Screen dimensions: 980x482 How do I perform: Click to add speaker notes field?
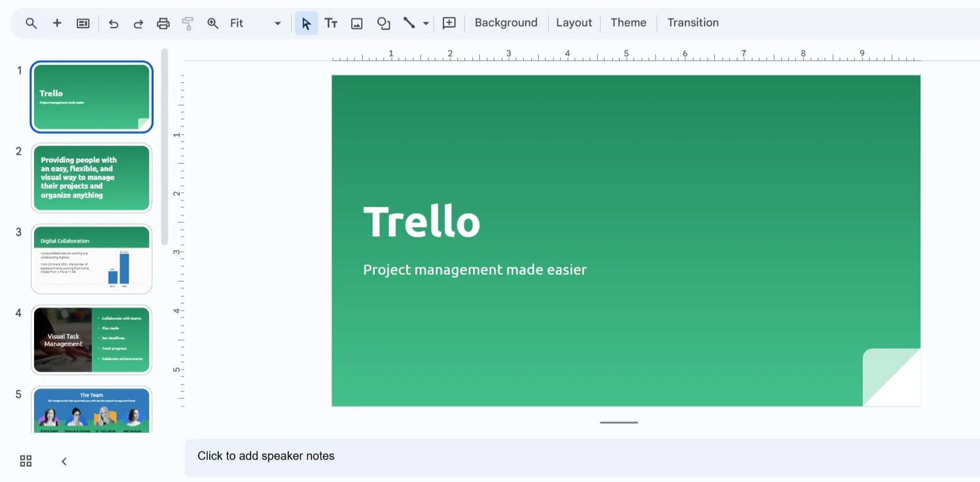coord(582,458)
